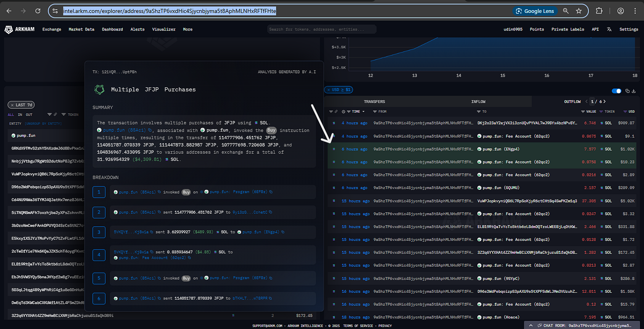Open the API link in header

[595, 29]
